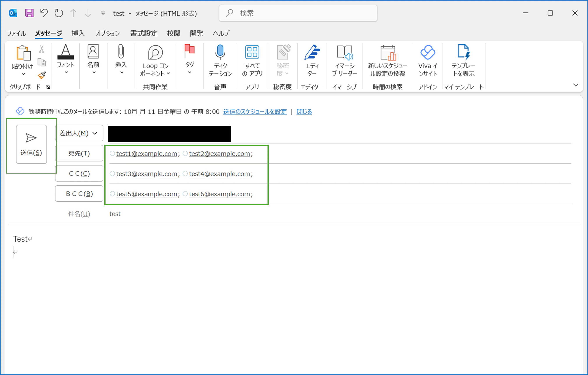Select the recipient test4@example.com
588x375 pixels.
point(219,174)
